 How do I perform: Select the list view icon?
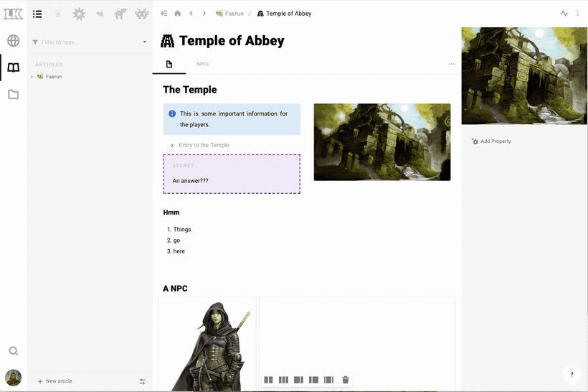[x=37, y=14]
